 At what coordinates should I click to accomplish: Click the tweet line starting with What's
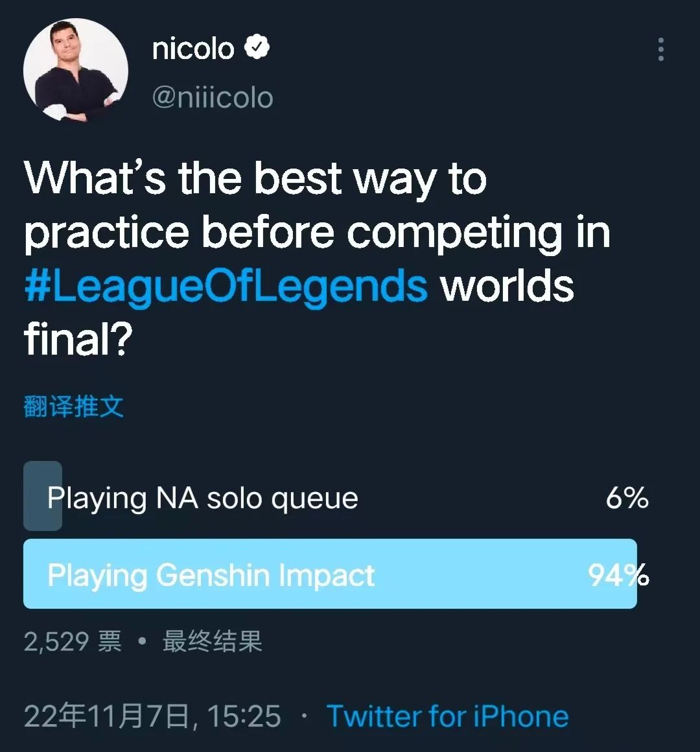255,178
